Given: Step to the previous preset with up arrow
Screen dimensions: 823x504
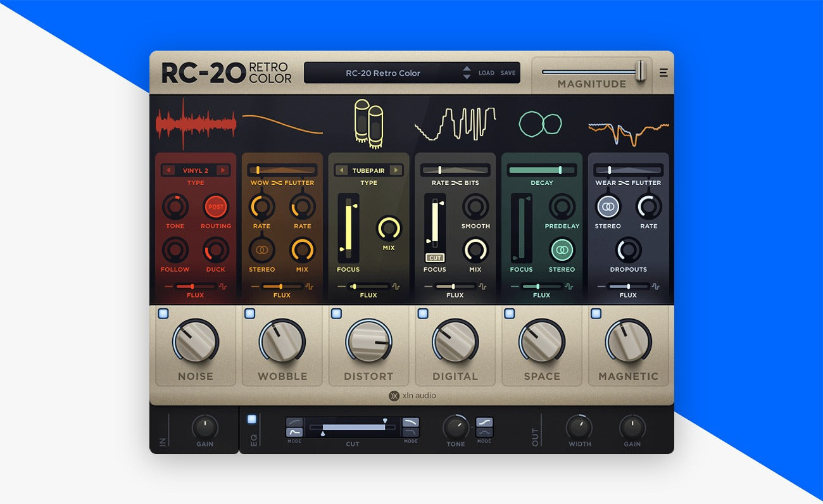Looking at the screenshot, I should pyautogui.click(x=467, y=68).
